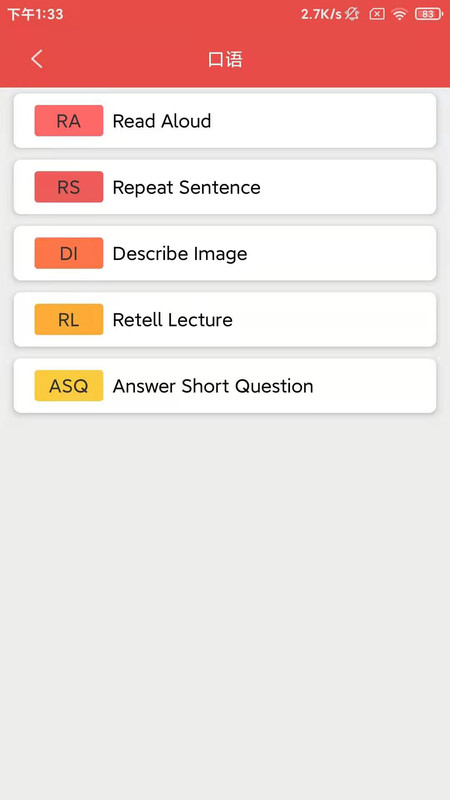Viewport: 450px width, 800px height.
Task: Select Retell Lecture item
Action: (225, 319)
